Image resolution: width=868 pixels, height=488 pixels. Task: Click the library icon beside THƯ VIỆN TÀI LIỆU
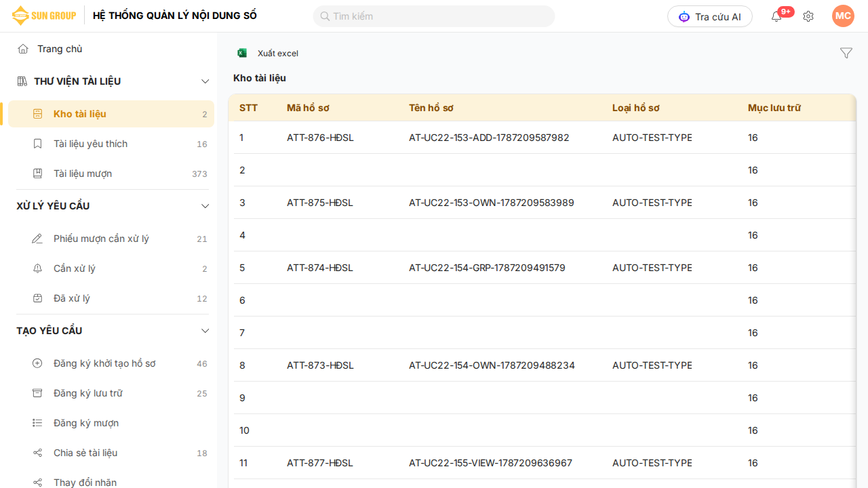(x=22, y=81)
